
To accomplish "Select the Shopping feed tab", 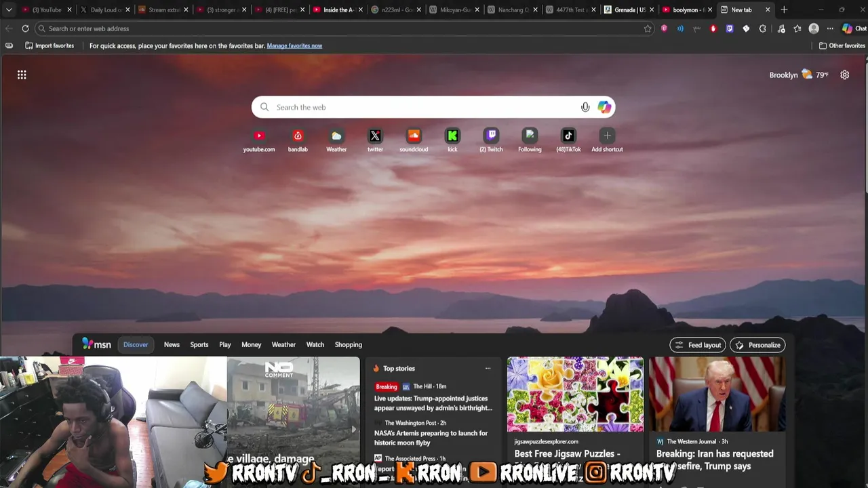I will (349, 344).
